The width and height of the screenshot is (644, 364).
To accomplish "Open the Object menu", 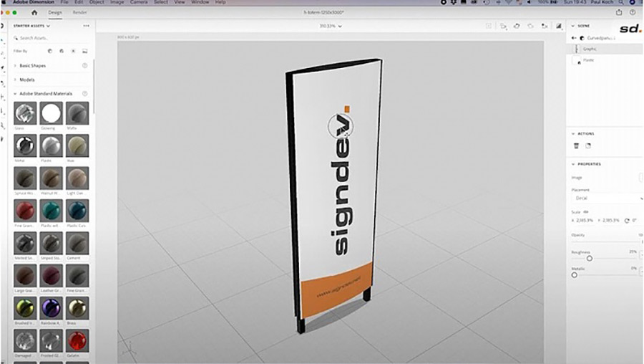I will (x=97, y=2).
